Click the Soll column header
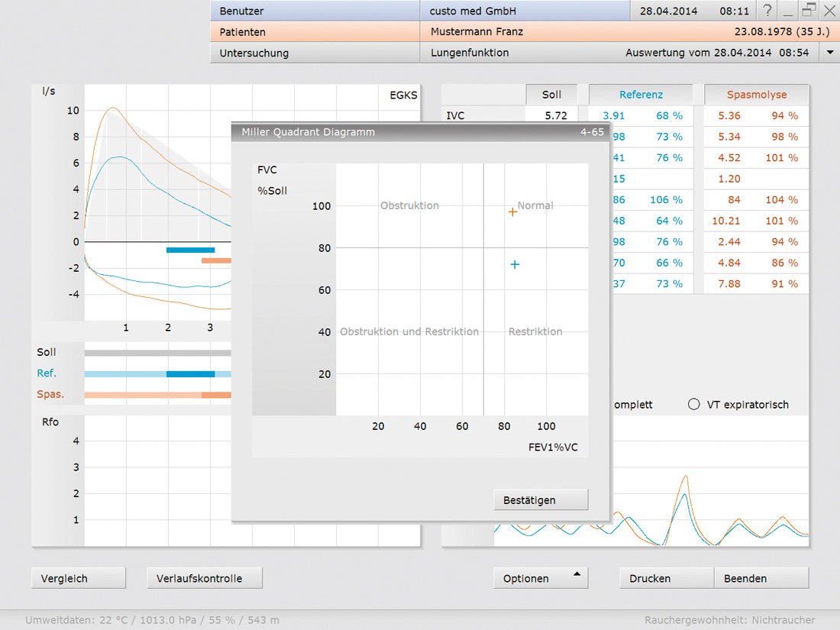Screen dimensions: 840x630 coord(551,95)
